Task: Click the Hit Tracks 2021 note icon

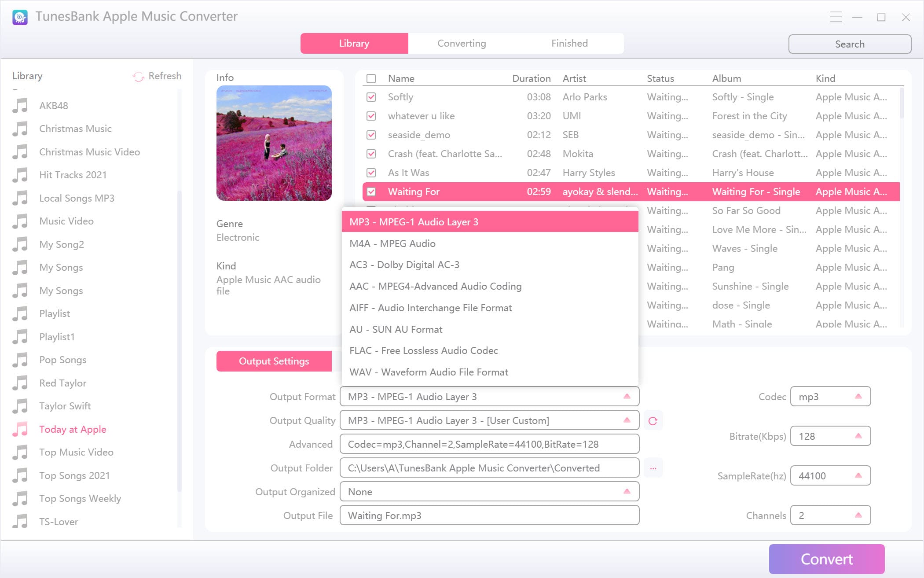Action: pyautogui.click(x=20, y=175)
